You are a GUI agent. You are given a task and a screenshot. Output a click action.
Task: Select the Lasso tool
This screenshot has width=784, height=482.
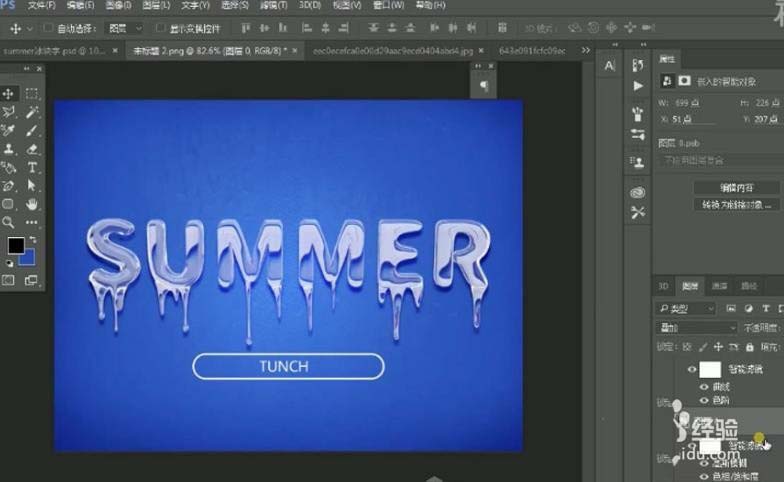[x=8, y=112]
